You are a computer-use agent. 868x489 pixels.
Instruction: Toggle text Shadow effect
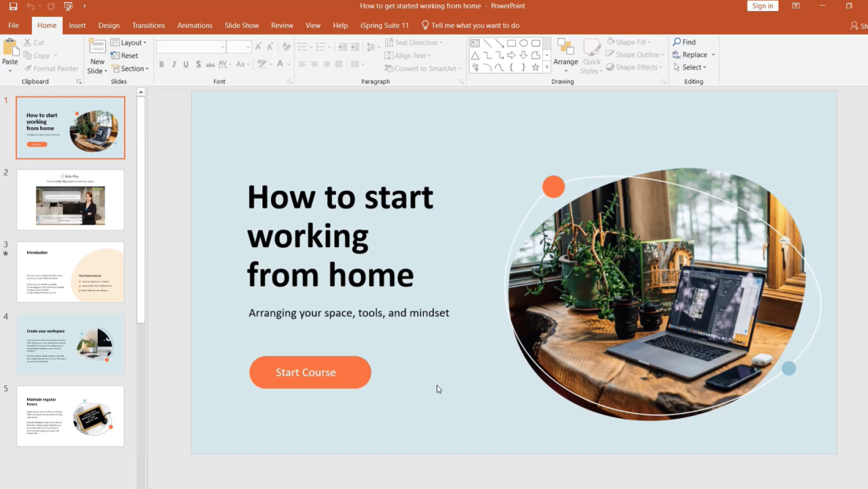click(198, 64)
